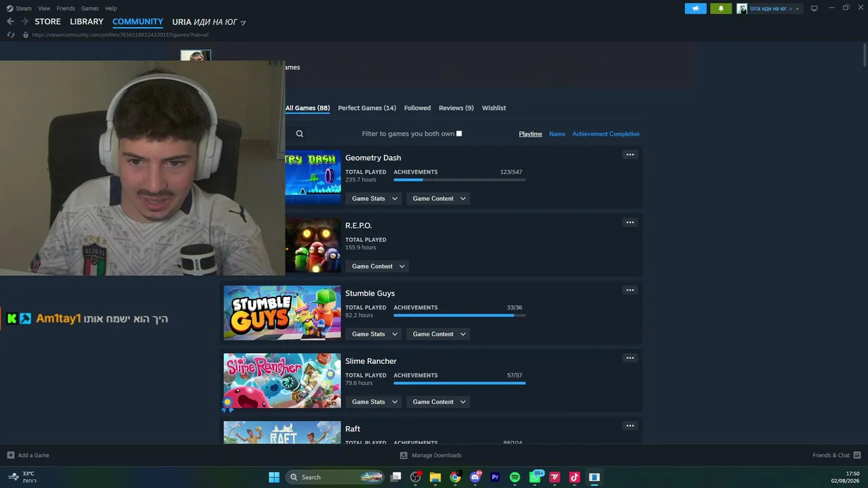Expand Game Stats dropdown for Geometry Dash
Viewport: 868px width, 488px height.
[374, 199]
